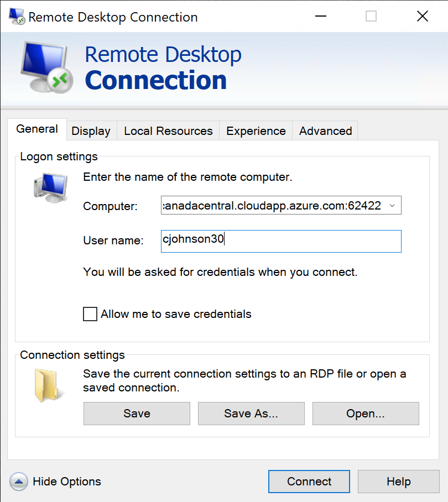Viewport: 448px width, 502px height.
Task: Click the circular arrow icon beside Hide Options
Action: click(19, 482)
